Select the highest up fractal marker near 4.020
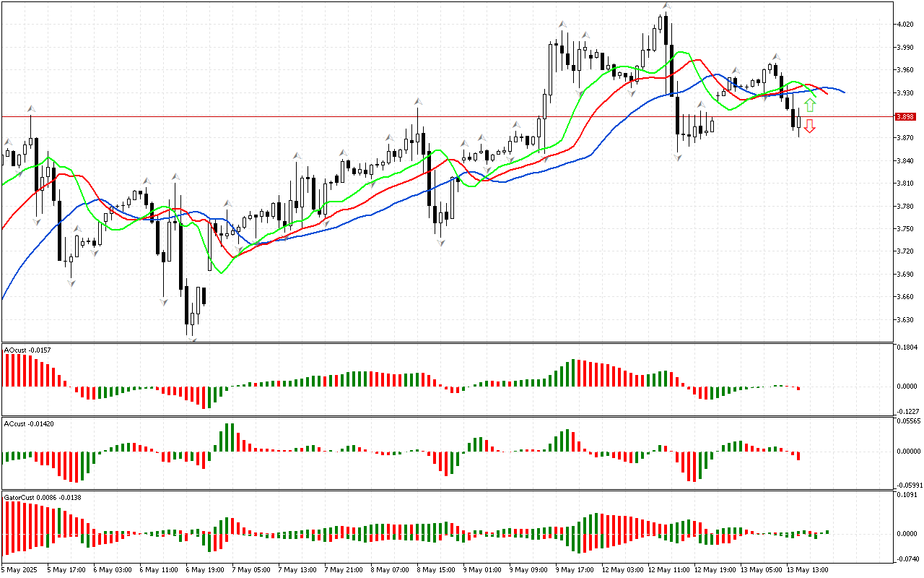This screenshot has height=578, width=924. [x=666, y=7]
